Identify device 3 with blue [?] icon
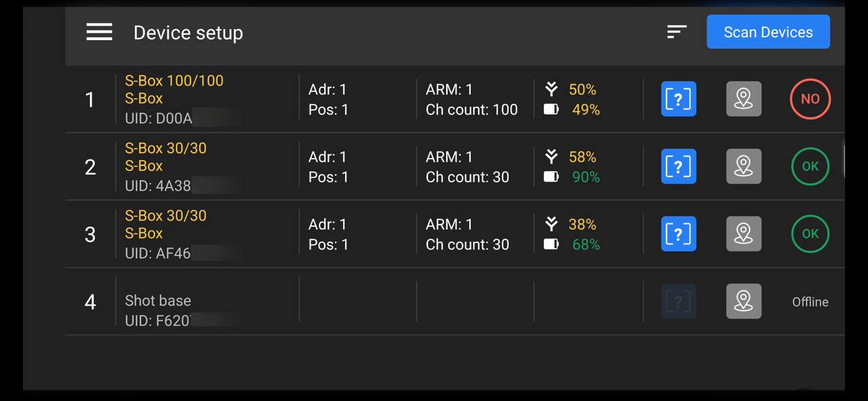Screen dimensions: 868x401 click(x=678, y=234)
